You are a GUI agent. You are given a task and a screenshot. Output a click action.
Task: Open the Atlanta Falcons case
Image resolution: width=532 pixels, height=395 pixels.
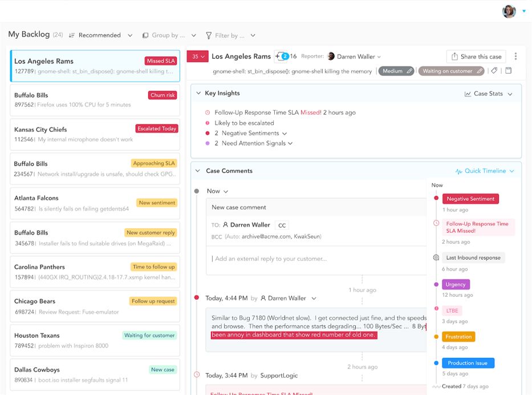(x=95, y=203)
